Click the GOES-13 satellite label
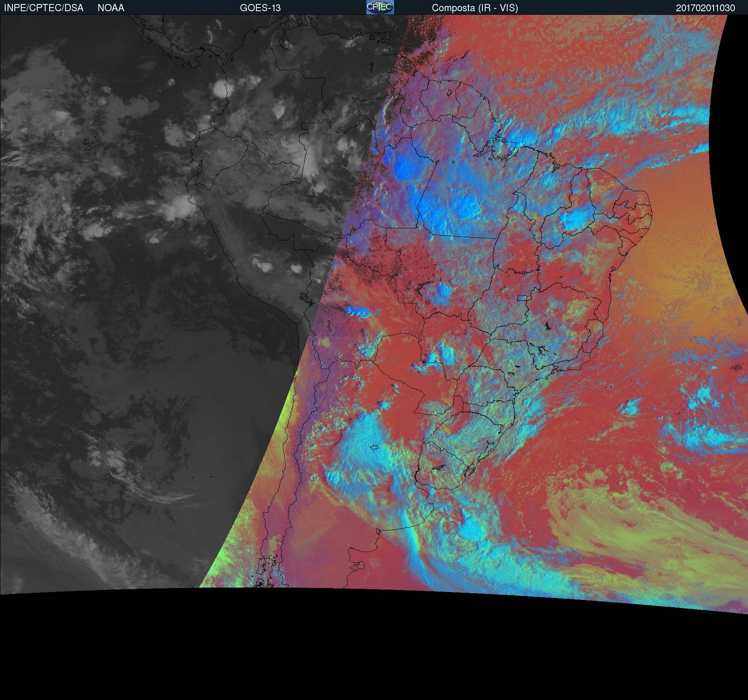748x700 pixels. click(260, 8)
